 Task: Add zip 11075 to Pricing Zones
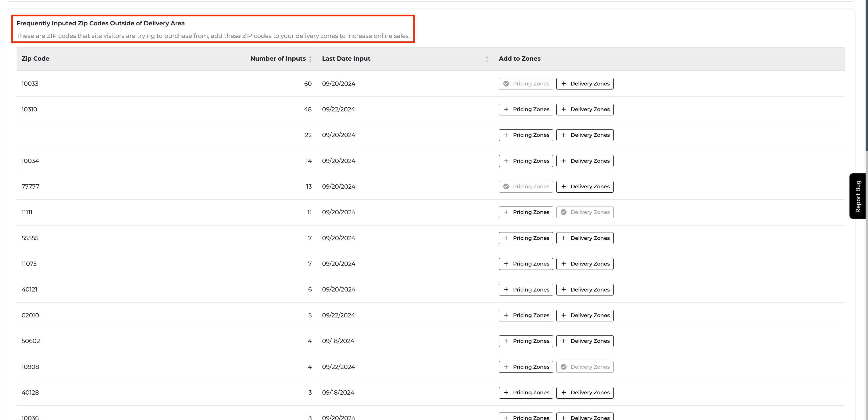[526, 264]
